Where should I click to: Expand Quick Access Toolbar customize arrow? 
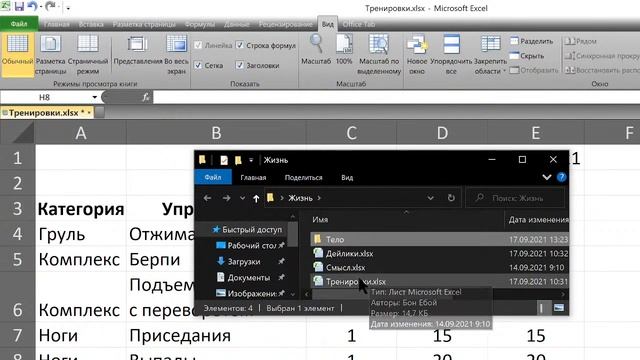[68, 7]
